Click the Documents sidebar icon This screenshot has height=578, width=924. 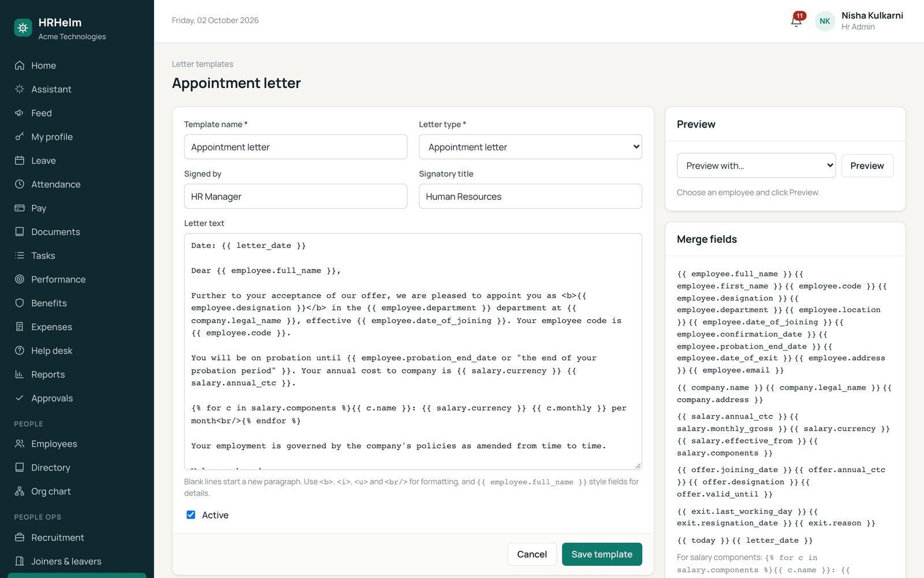click(x=20, y=231)
